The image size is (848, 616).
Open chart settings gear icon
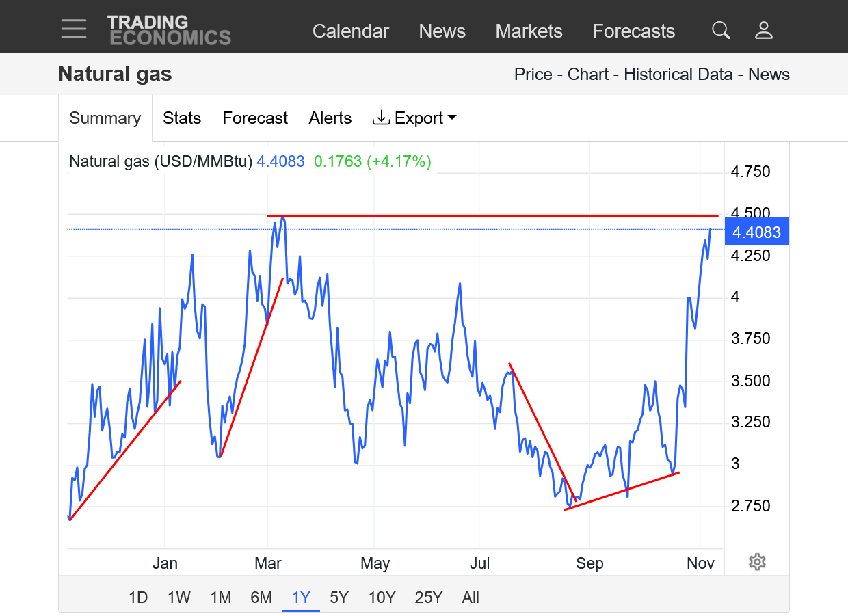(x=756, y=562)
